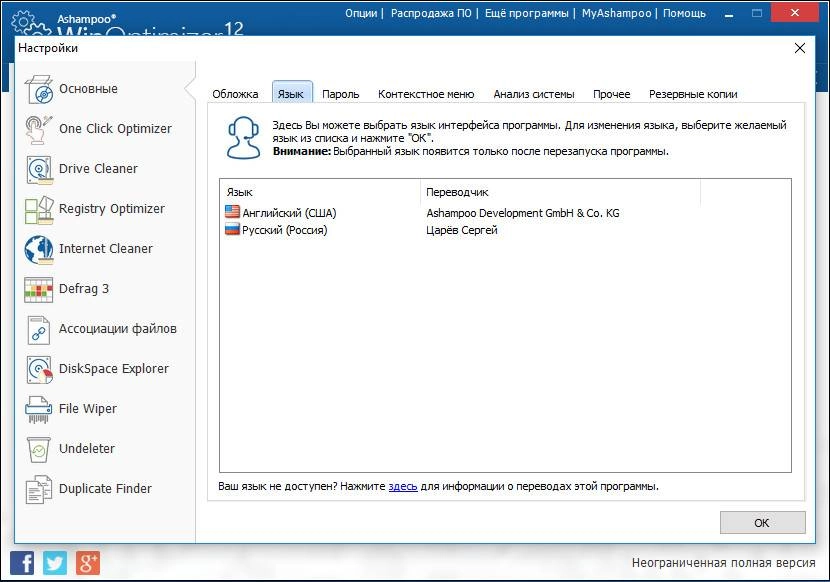Open Распродажа ПО menu item
The image size is (830, 582).
pyautogui.click(x=431, y=13)
